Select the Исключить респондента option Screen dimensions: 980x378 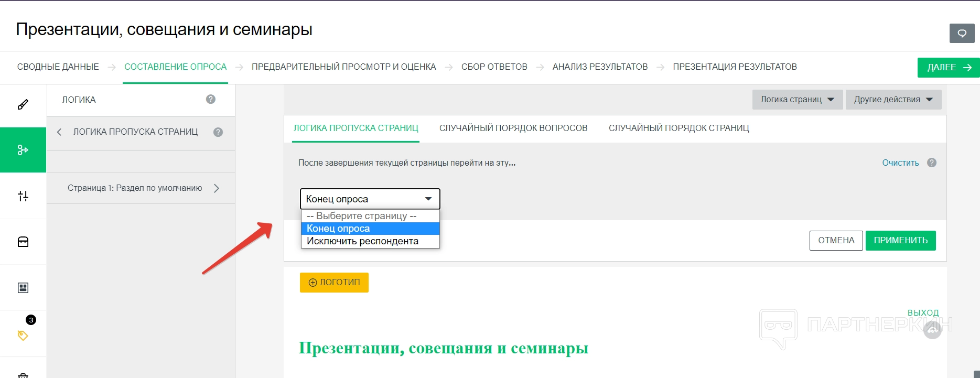(370, 241)
